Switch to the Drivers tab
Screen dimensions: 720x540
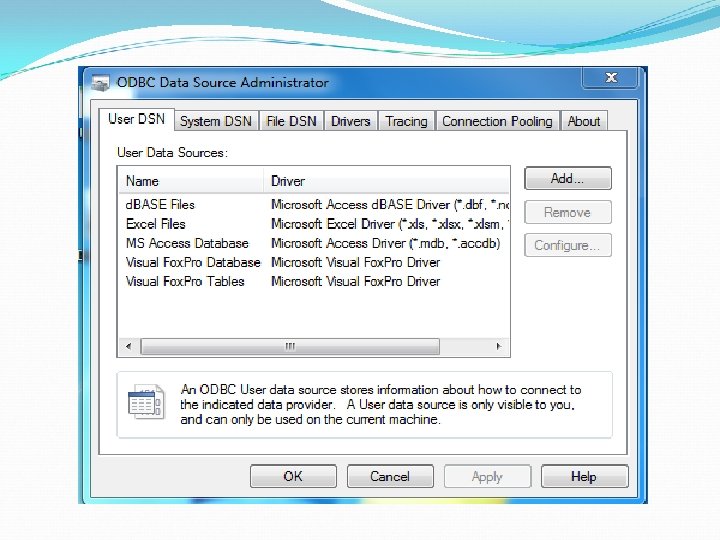[351, 121]
